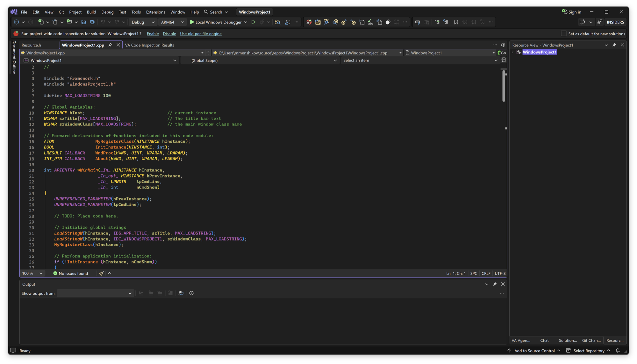Click the Ln: 1, Ch: 1 position indicator

tap(456, 273)
